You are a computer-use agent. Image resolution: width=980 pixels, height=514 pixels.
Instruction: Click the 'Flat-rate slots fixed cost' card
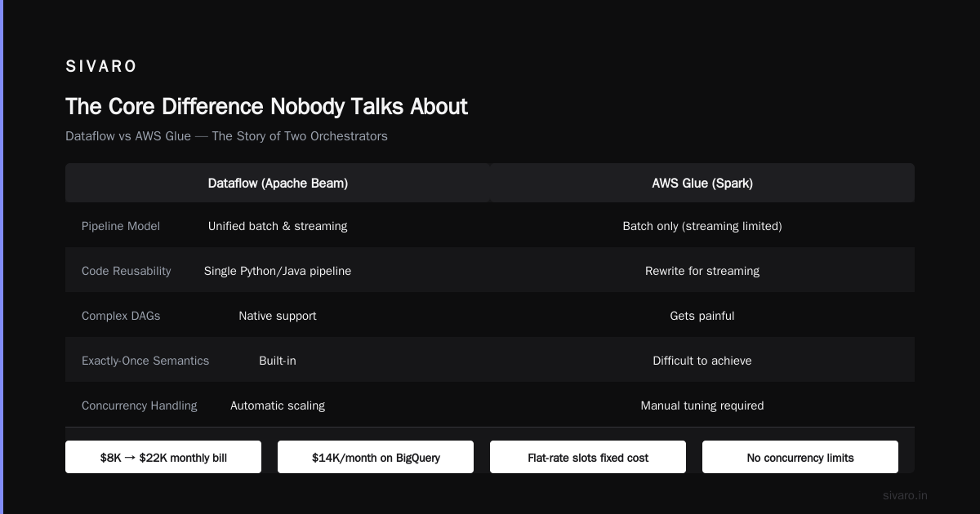coord(588,457)
